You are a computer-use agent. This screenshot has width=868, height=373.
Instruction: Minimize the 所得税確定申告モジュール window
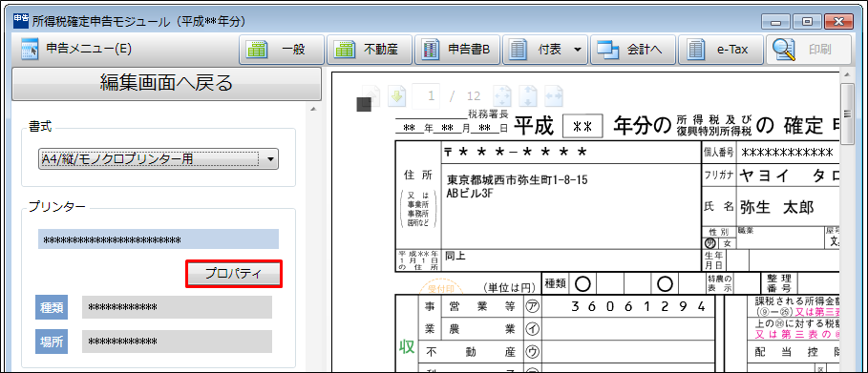pos(775,22)
